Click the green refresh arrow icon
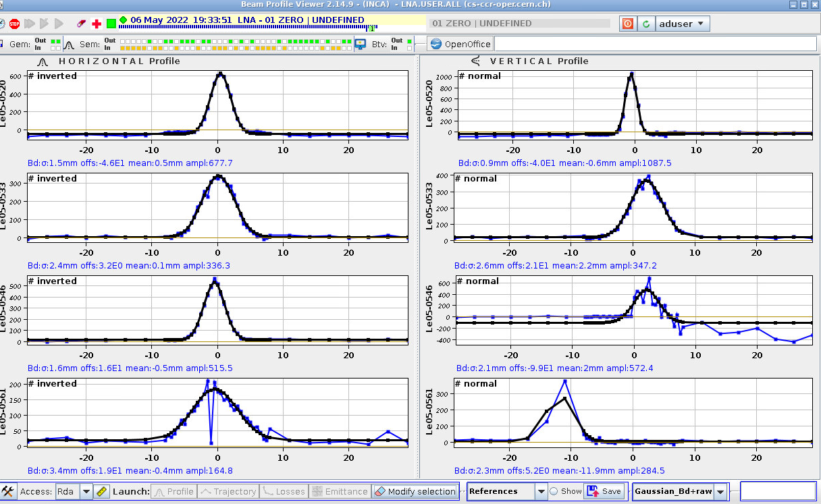Screen dimensions: 821x504 pos(646,24)
